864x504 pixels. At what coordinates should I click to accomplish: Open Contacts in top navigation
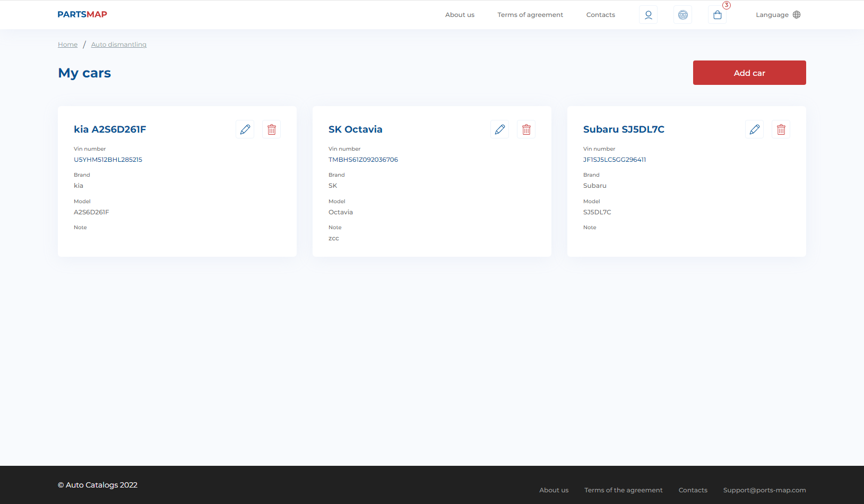[x=600, y=15]
